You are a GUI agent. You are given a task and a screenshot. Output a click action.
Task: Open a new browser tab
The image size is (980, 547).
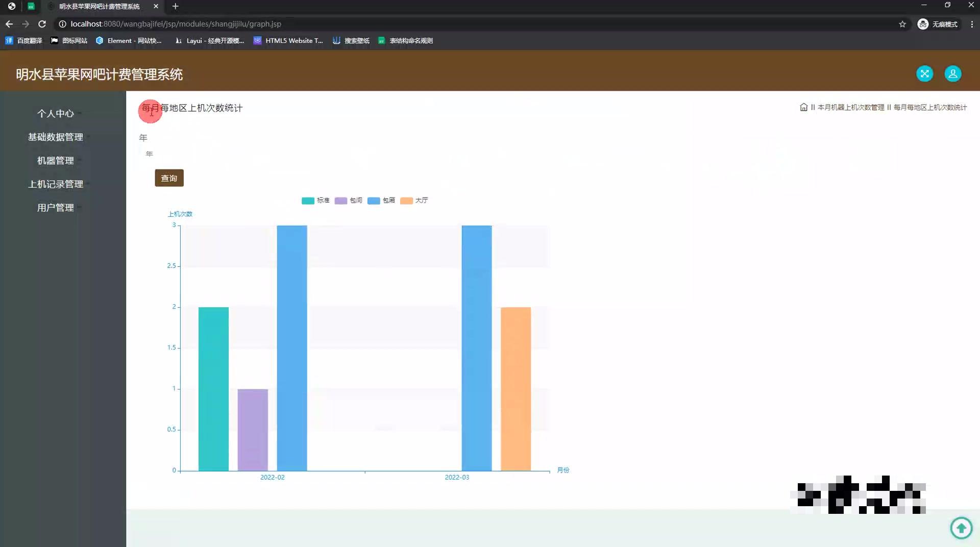pyautogui.click(x=175, y=6)
